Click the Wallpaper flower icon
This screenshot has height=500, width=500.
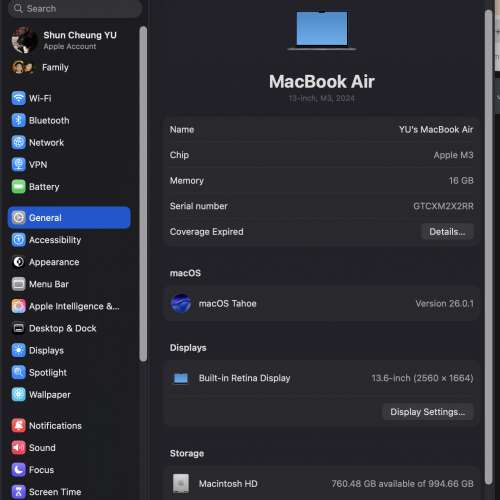[x=18, y=395]
